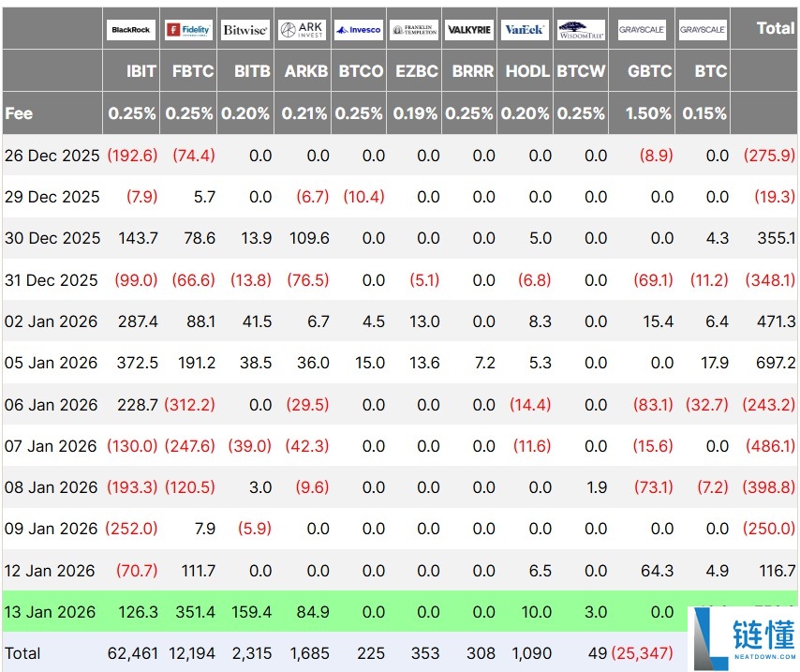Click GBTC value 64.3 on 12 Jan

pos(658,571)
